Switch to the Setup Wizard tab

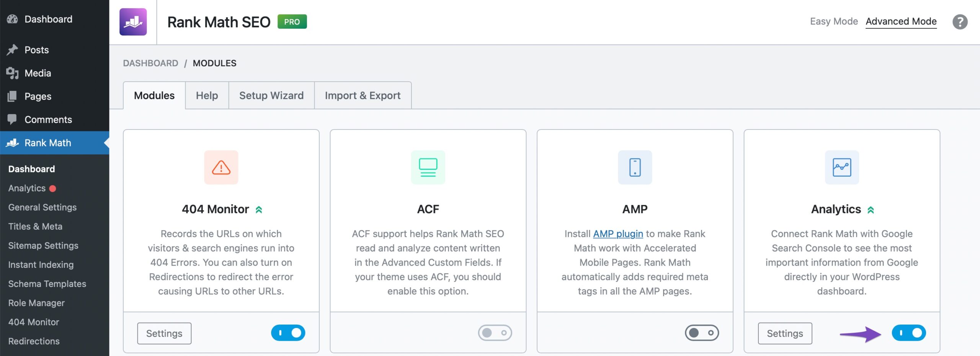point(271,95)
